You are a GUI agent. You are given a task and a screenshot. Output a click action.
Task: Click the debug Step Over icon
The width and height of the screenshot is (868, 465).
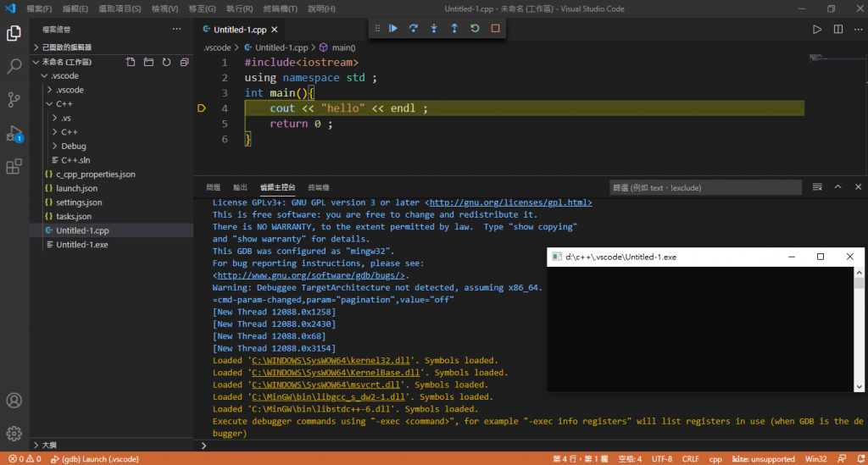tap(414, 29)
